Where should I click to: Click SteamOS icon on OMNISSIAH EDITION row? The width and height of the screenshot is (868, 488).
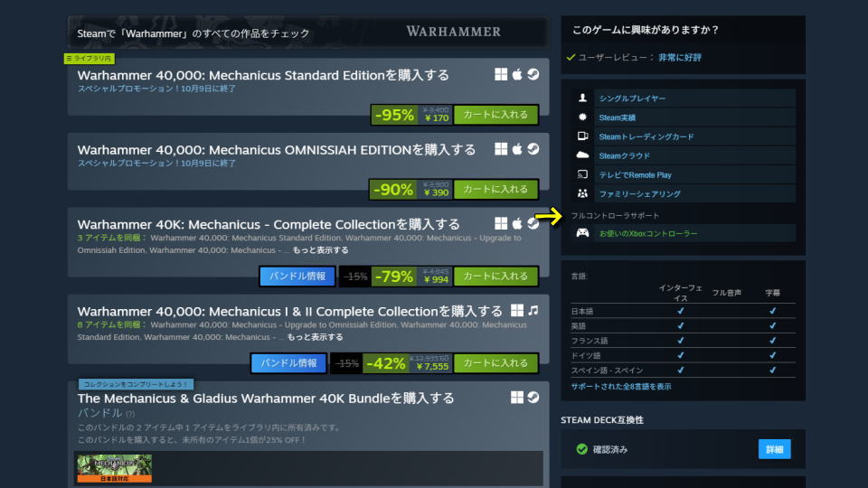pyautogui.click(x=533, y=149)
